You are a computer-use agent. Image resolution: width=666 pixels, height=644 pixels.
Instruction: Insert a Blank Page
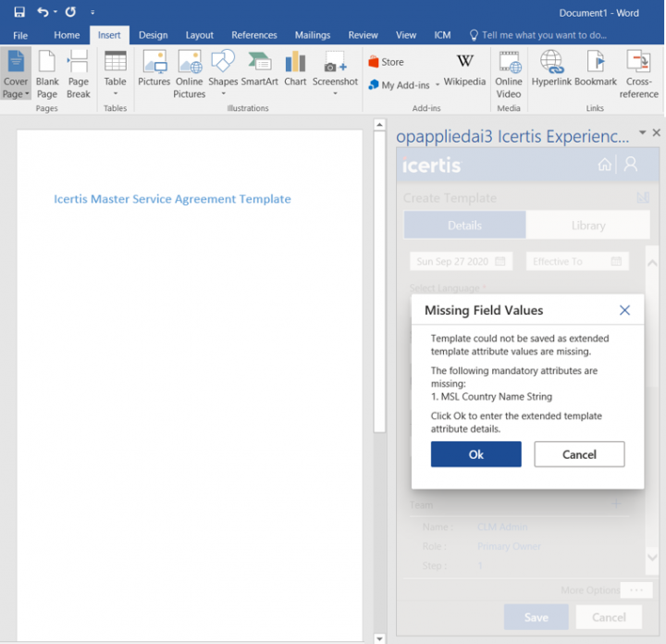click(x=47, y=74)
